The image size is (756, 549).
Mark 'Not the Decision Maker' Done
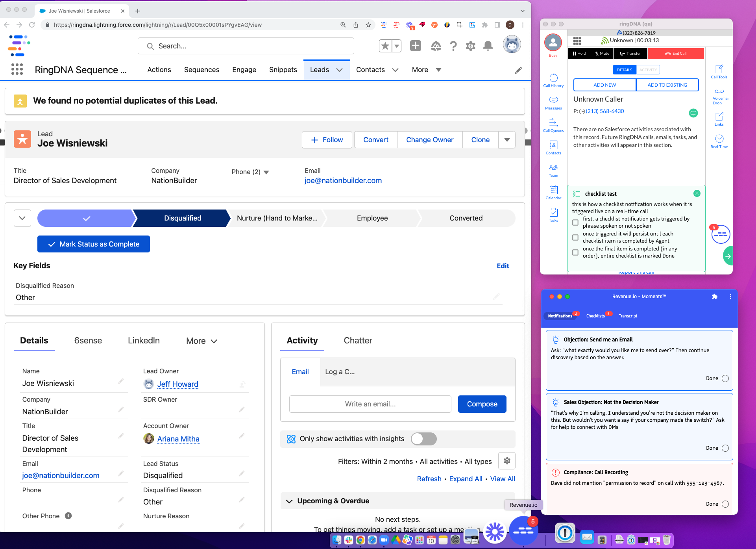click(725, 448)
